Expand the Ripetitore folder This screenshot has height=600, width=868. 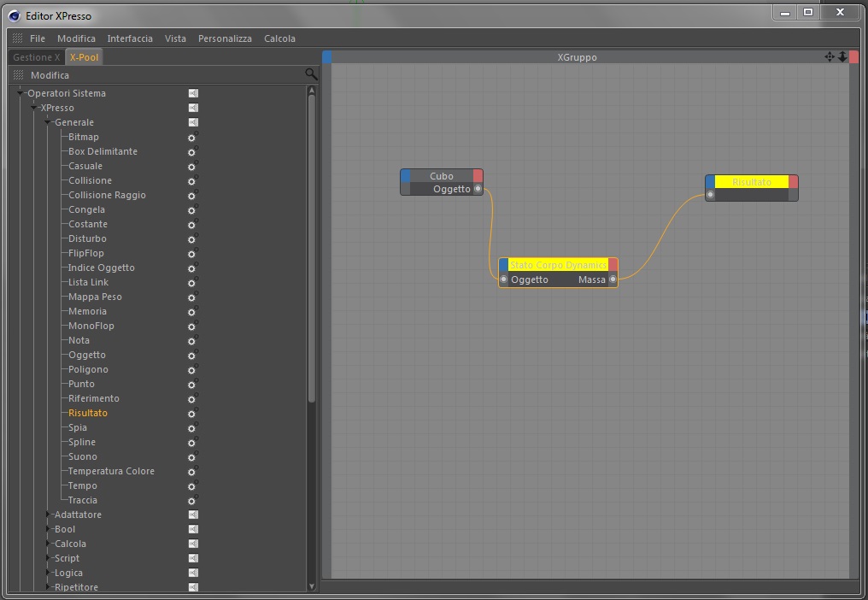pos(48,587)
